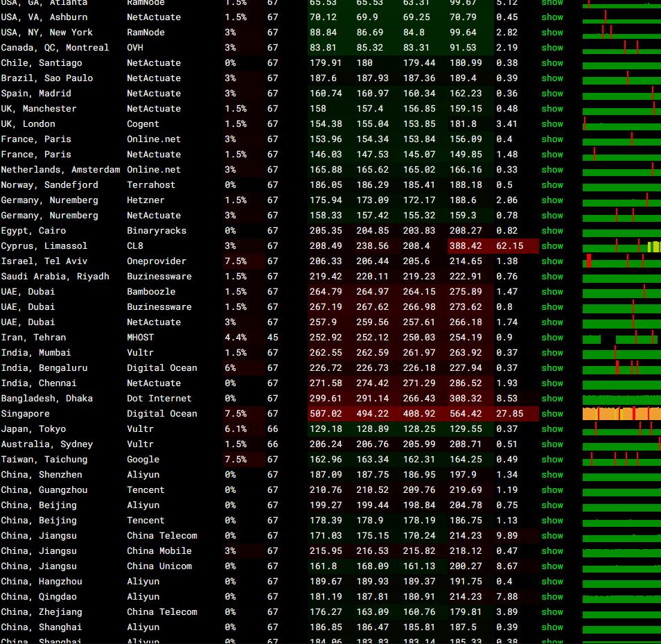The width and height of the screenshot is (661, 644).
Task: Click 'show' for USA, VA, Ashburn
Action: coord(552,17)
